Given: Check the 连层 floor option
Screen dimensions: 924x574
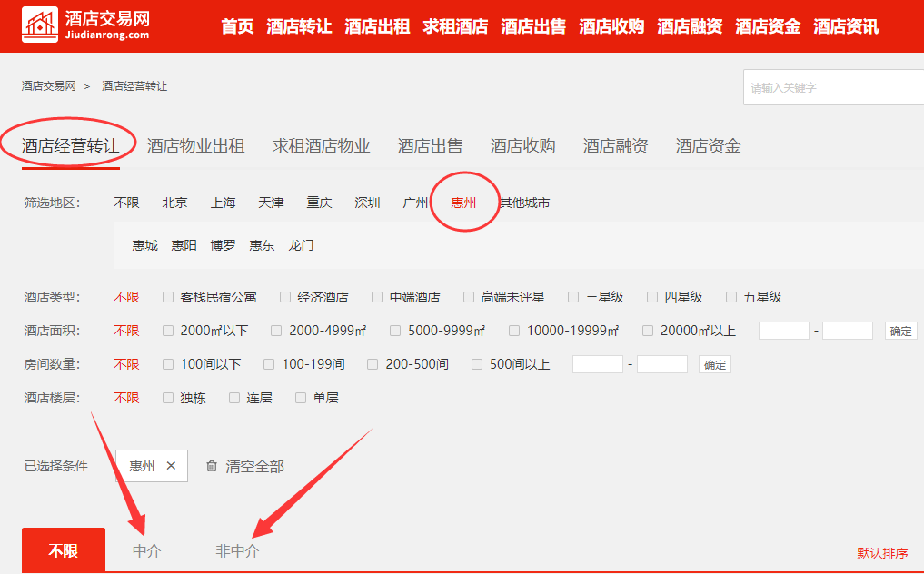Looking at the screenshot, I should click(233, 398).
